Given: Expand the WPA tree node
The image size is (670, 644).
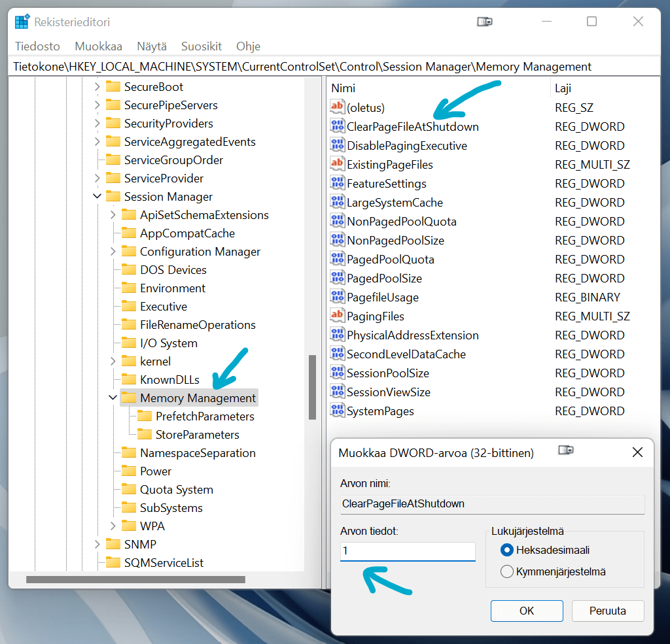Looking at the screenshot, I should (x=113, y=526).
